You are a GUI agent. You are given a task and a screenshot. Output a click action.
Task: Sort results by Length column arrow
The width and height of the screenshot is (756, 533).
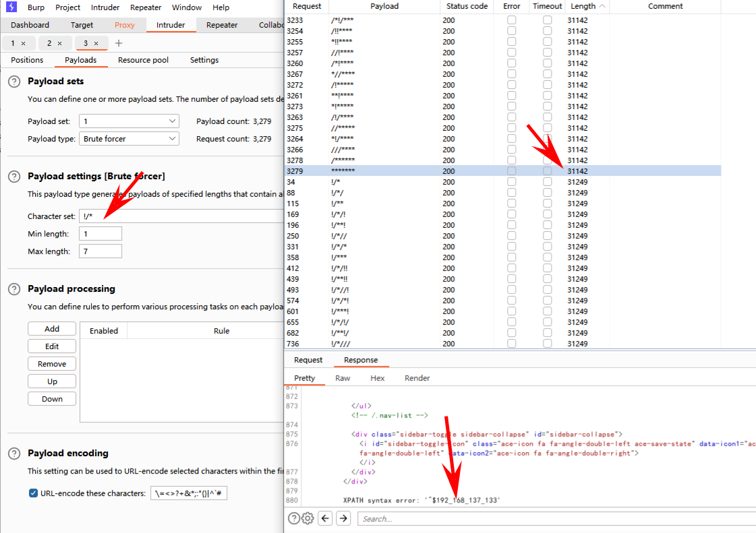tap(602, 6)
